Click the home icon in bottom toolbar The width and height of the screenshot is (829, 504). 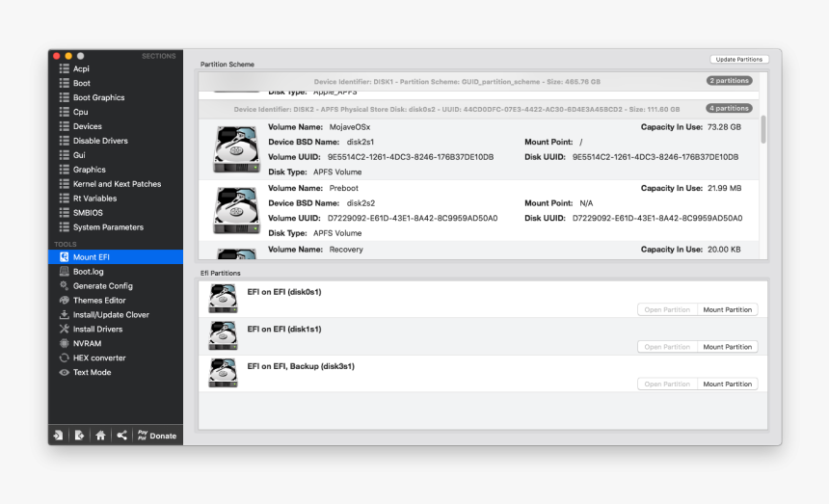[100, 436]
